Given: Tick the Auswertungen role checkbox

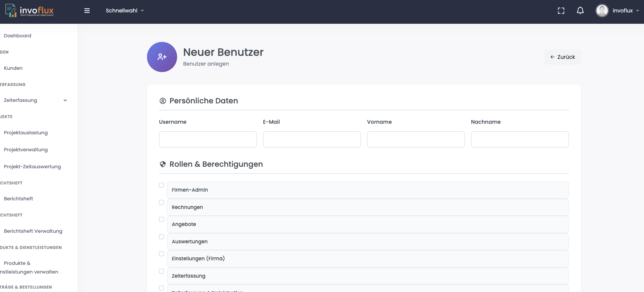Looking at the screenshot, I should (161, 237).
